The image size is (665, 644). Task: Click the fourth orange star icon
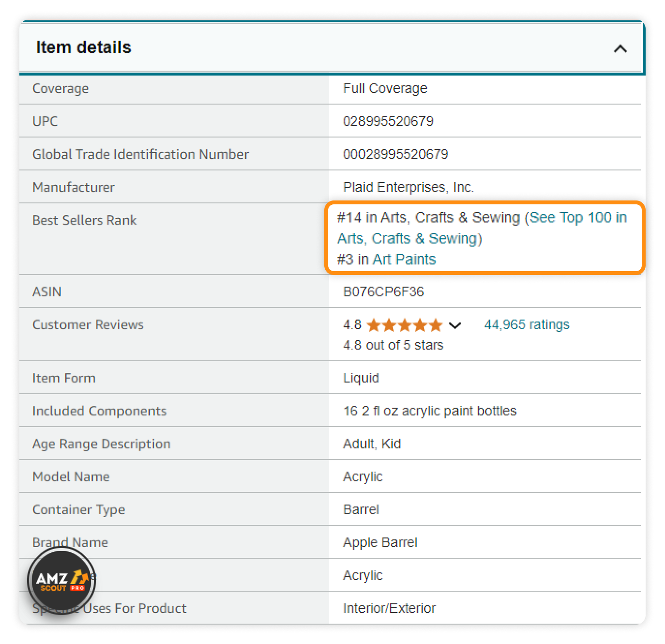(421, 325)
